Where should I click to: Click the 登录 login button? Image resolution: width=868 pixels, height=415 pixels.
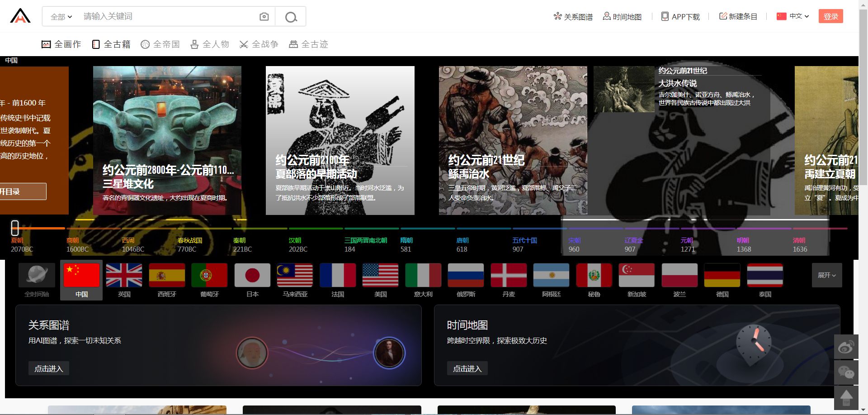[x=830, y=16]
